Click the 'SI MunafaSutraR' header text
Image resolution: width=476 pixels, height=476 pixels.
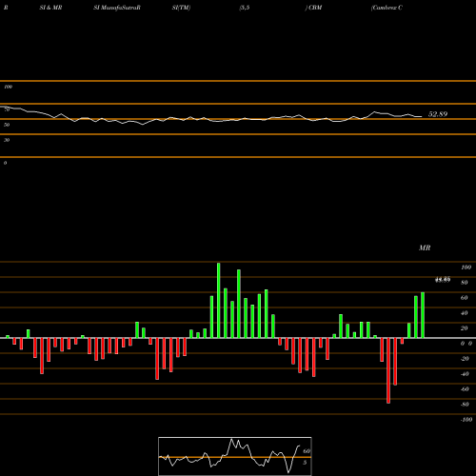click(x=117, y=8)
